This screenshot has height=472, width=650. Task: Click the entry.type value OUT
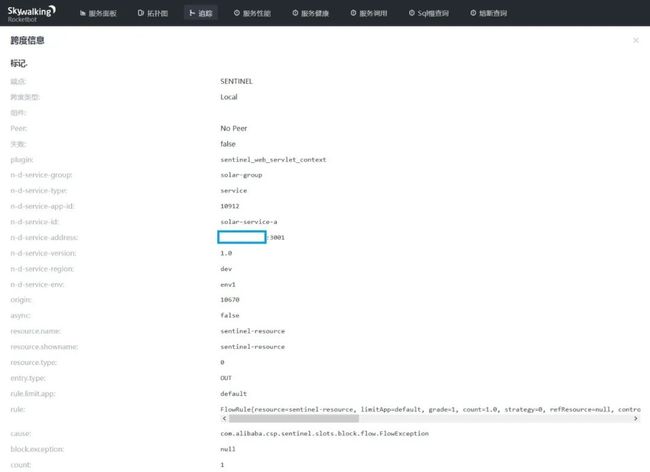(x=226, y=378)
